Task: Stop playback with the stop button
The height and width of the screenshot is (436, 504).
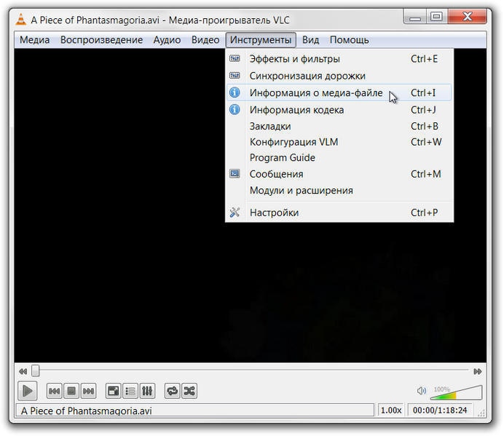Action: point(71,391)
